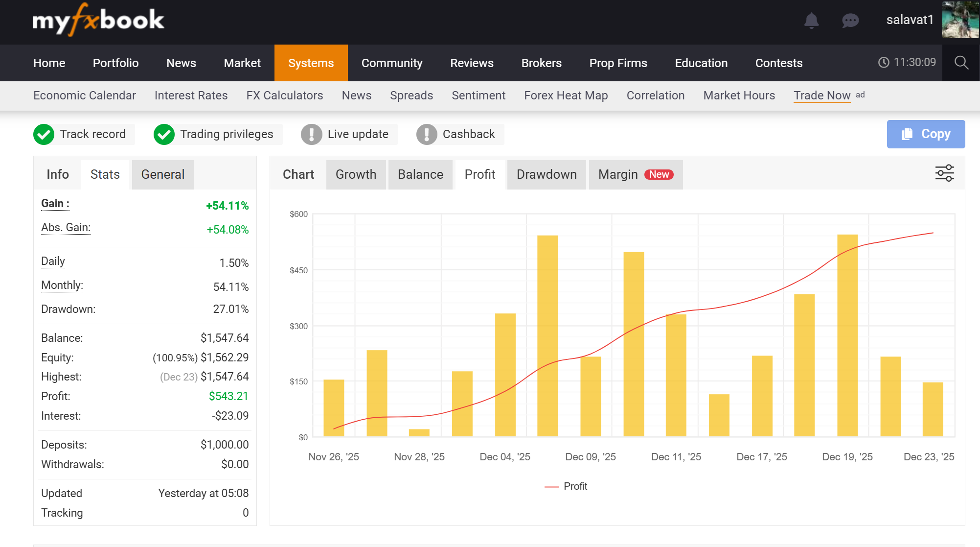The width and height of the screenshot is (980, 547).
Task: Click the Trading privileges checkmark icon
Action: (164, 134)
